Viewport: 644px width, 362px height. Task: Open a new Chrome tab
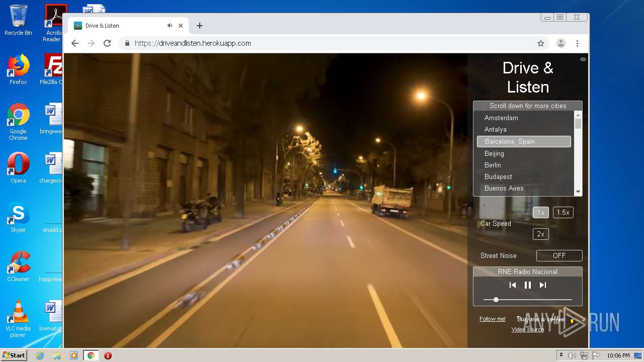click(x=200, y=26)
